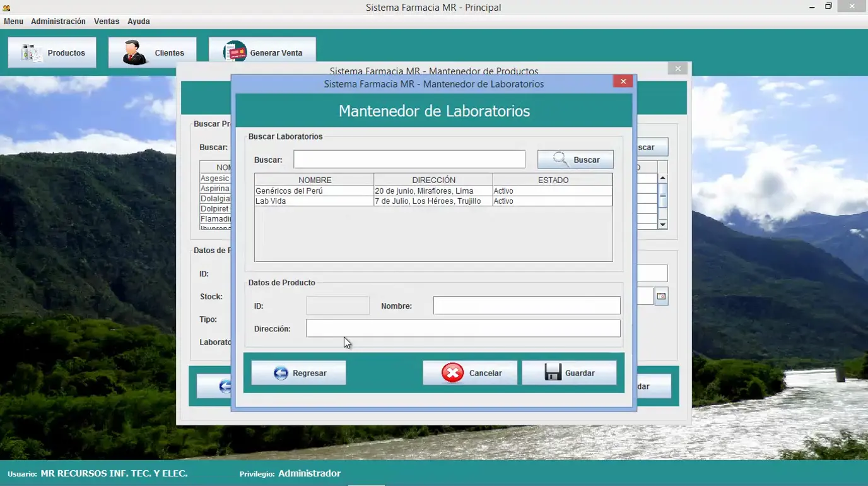Open the Ayuda menu
This screenshot has height=486, width=868.
[138, 21]
